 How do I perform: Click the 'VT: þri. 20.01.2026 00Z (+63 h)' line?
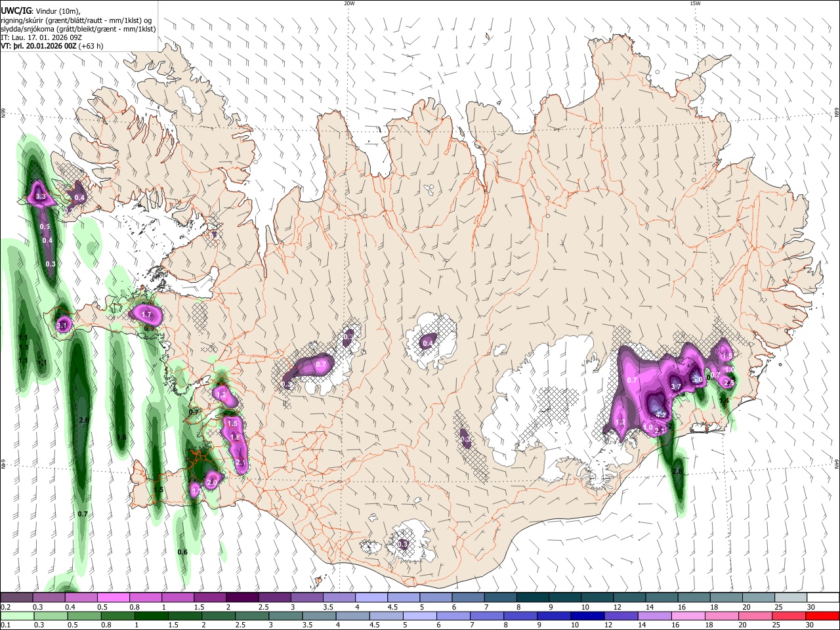coord(52,46)
